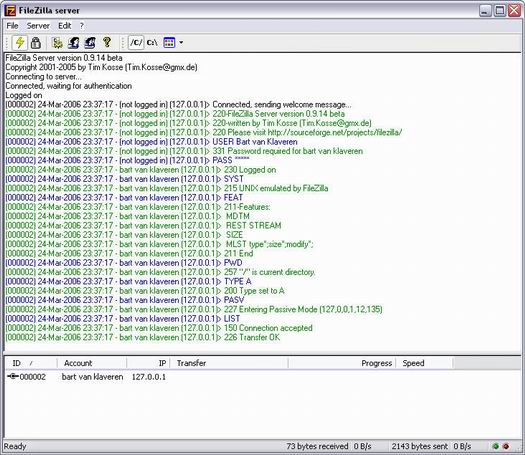
Task: Expand the dropdown arrow beside grid icon
Action: click(181, 43)
